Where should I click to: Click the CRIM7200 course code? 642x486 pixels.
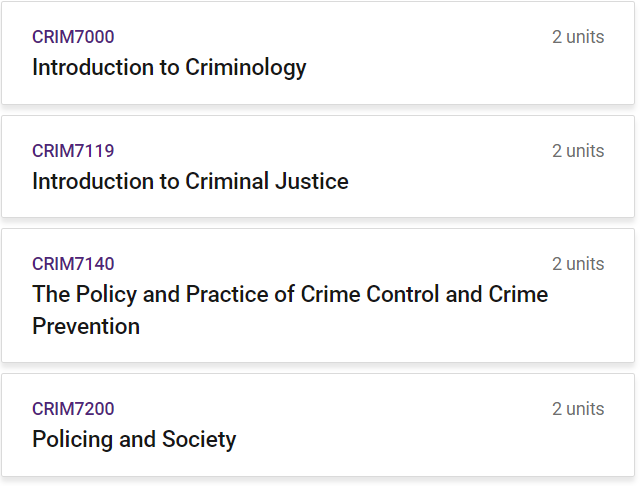(73, 409)
